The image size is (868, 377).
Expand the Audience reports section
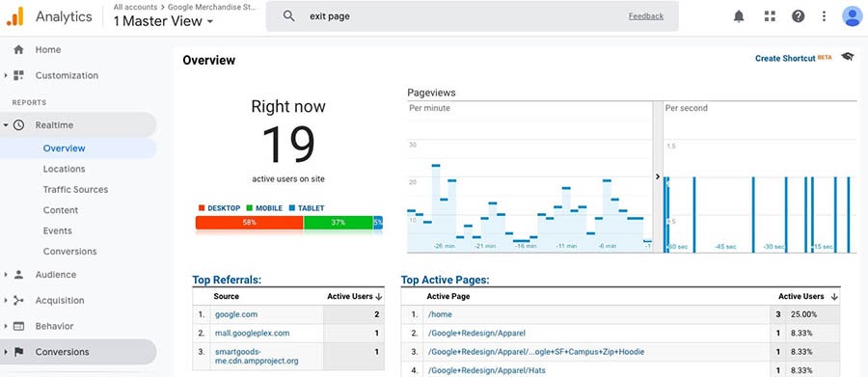coord(6,275)
